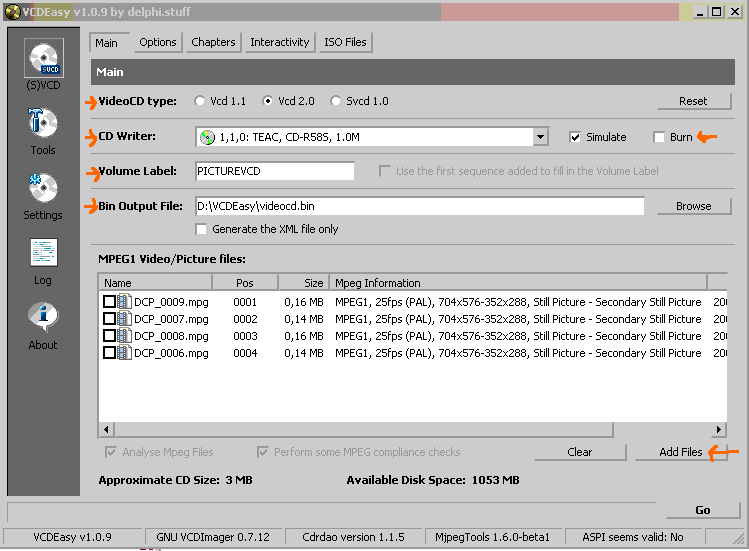
Task: Check Generate the XML file only
Action: tap(201, 229)
